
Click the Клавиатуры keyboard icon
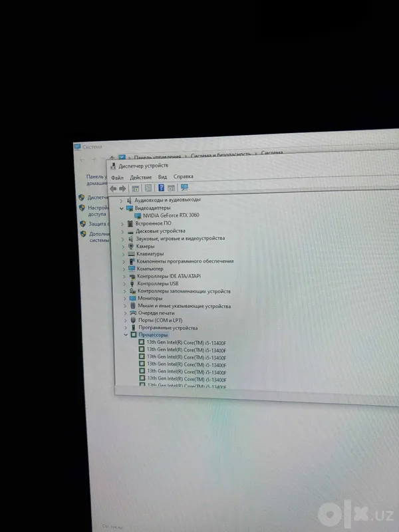(x=131, y=254)
